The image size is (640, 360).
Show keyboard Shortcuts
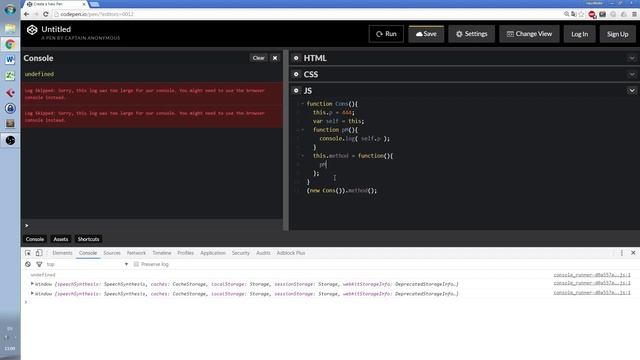88,239
